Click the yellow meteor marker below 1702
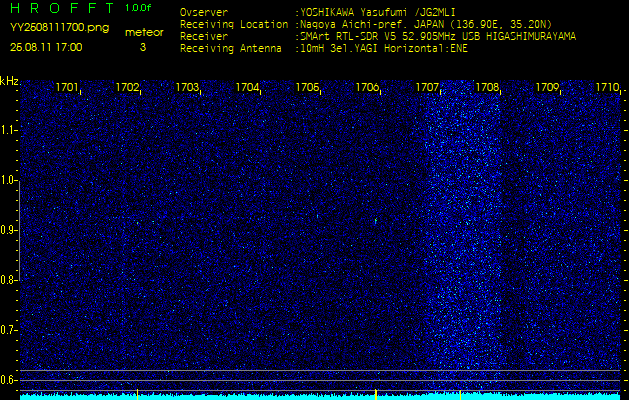This screenshot has height=400, width=629. 138,394
